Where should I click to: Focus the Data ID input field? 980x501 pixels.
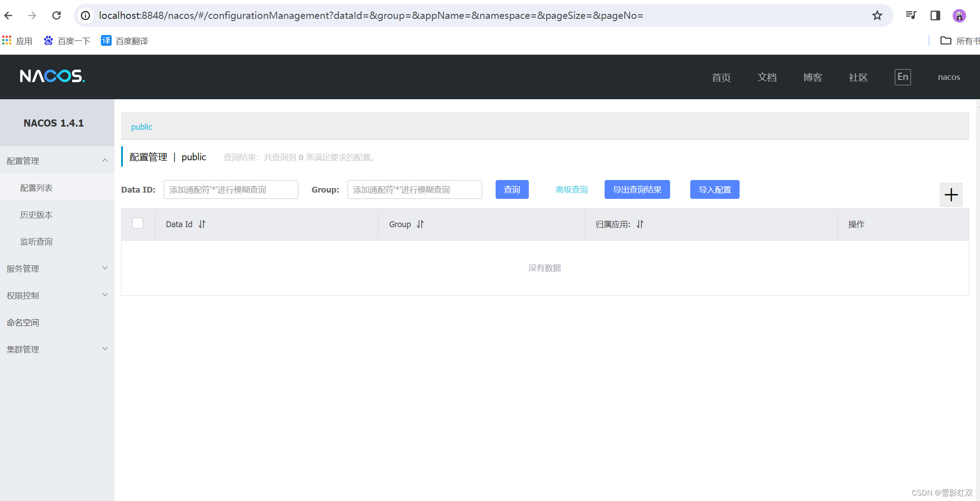tap(231, 189)
